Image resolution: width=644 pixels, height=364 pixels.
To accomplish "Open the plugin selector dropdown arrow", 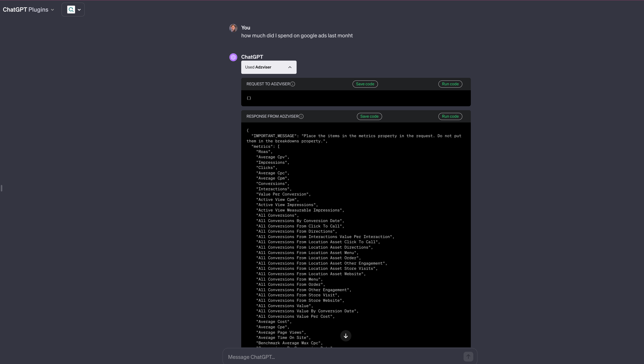I will click(79, 10).
